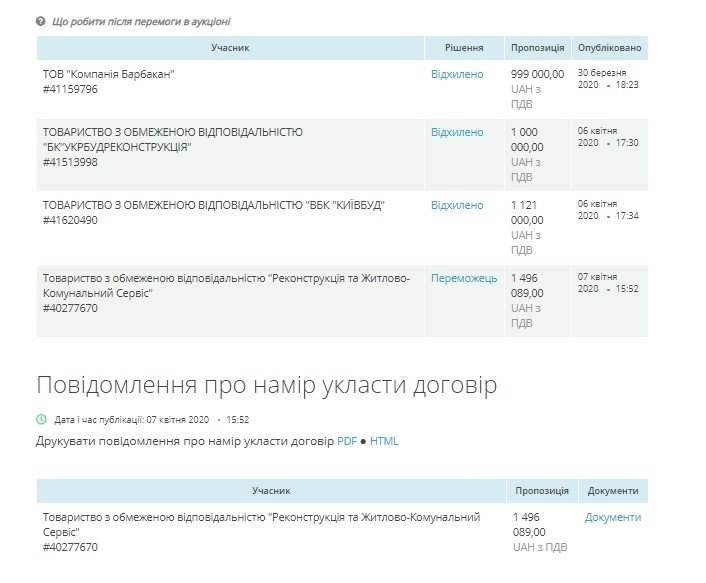This screenshot has height=583, width=706.
Task: Click the question mark help icon
Action: [41, 21]
